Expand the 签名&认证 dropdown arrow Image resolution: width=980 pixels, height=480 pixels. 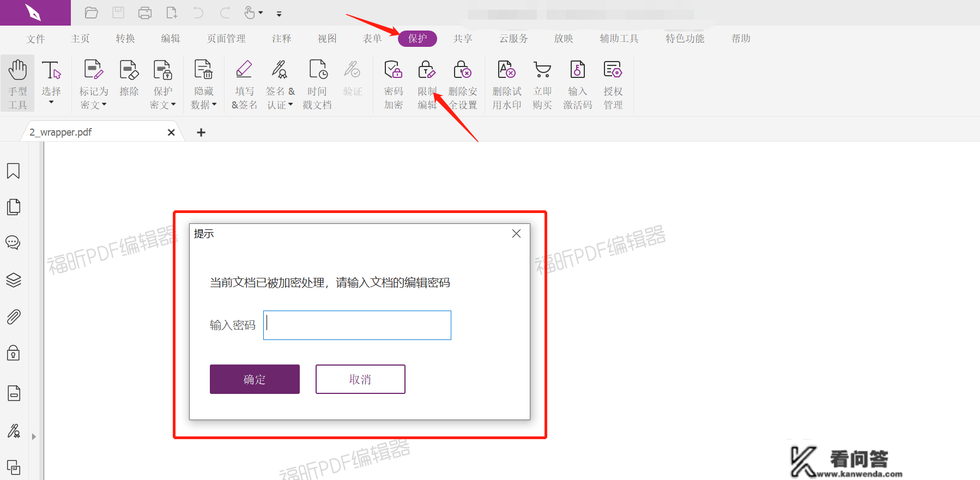[291, 105]
